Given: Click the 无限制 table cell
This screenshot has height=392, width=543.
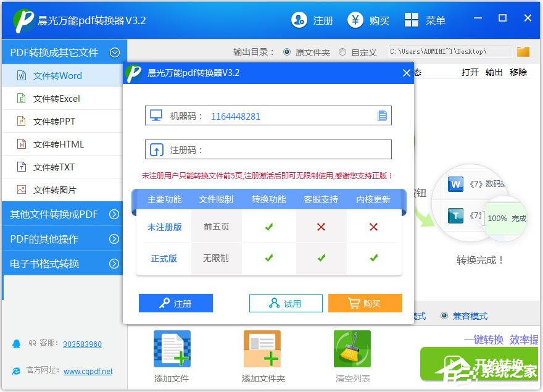Looking at the screenshot, I should (x=216, y=258).
